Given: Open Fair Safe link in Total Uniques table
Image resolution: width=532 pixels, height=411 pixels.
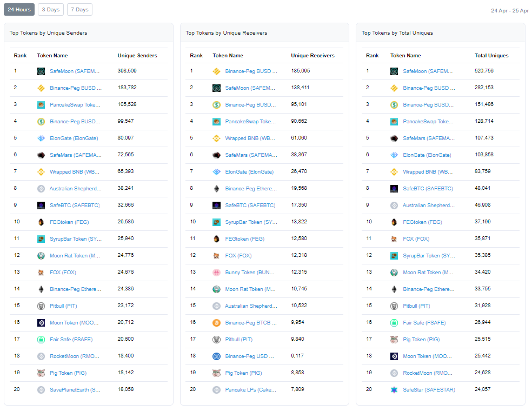Looking at the screenshot, I should coord(424,323).
